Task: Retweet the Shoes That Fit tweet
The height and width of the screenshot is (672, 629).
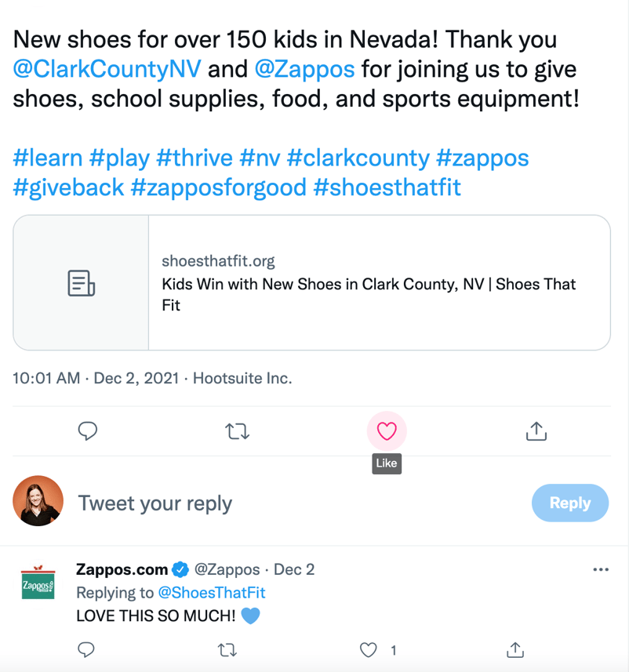Action: click(x=237, y=430)
